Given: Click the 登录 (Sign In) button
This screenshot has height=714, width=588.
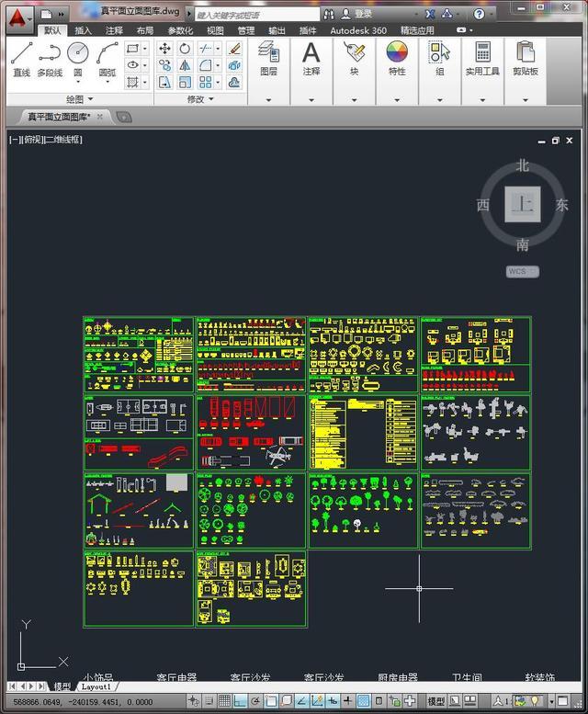Looking at the screenshot, I should (x=362, y=14).
